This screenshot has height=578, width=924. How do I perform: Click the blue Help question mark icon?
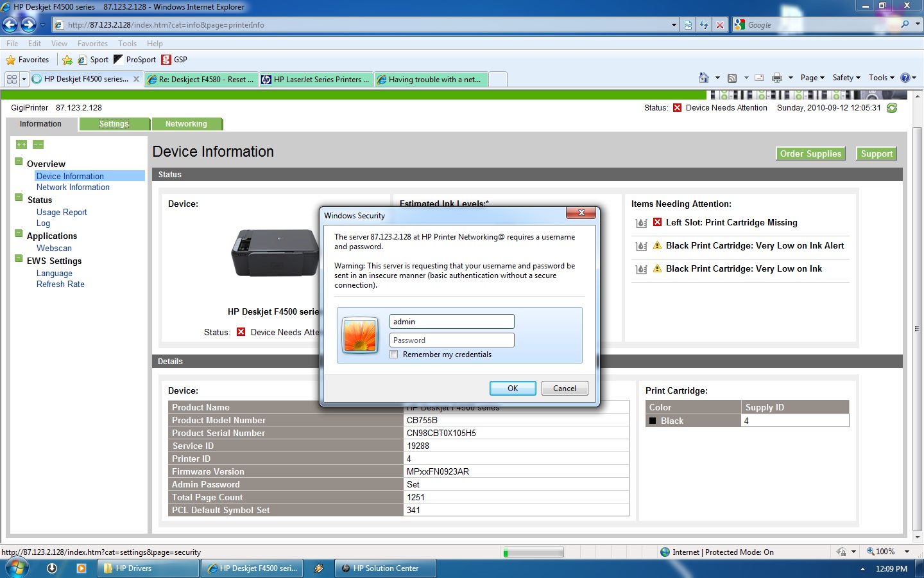pyautogui.click(x=905, y=78)
